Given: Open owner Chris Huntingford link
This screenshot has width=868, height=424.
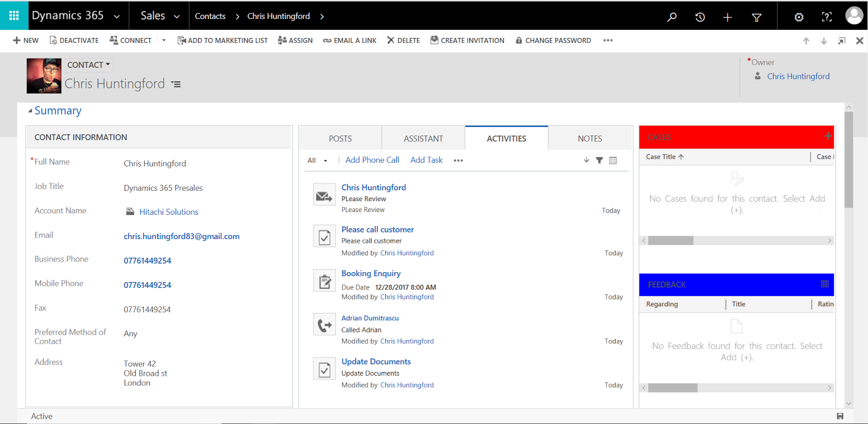Looking at the screenshot, I should pos(798,76).
